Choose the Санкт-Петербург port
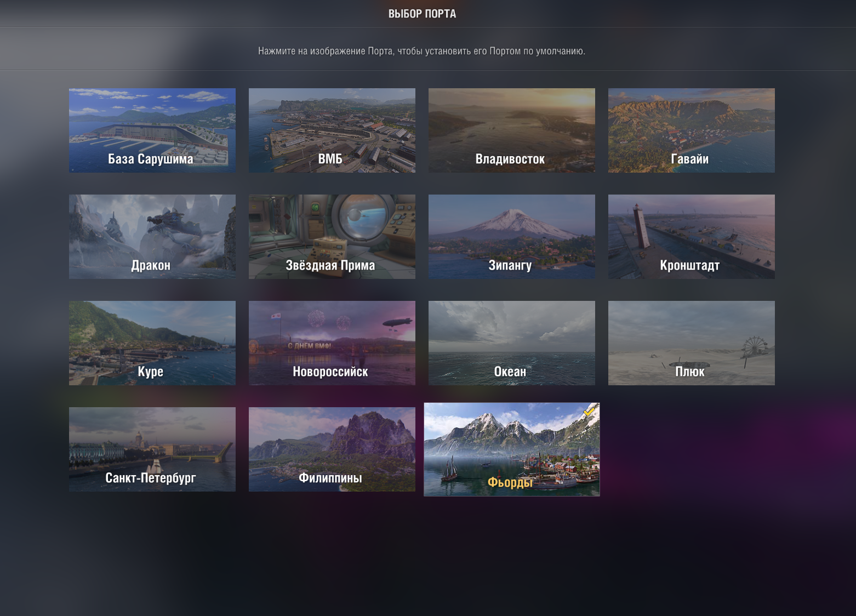The width and height of the screenshot is (856, 616). click(152, 449)
